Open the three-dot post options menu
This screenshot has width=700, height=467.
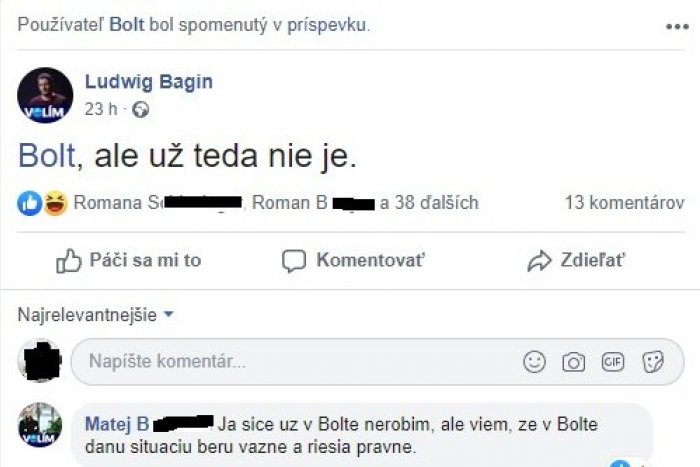tap(676, 26)
